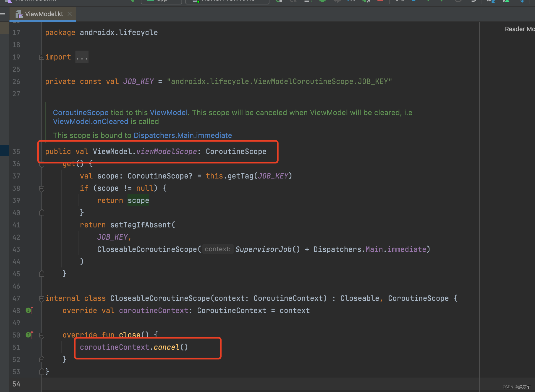Image resolution: width=535 pixels, height=392 pixels.
Task: Open the CoroutineScope link in doc comment
Action: click(81, 113)
